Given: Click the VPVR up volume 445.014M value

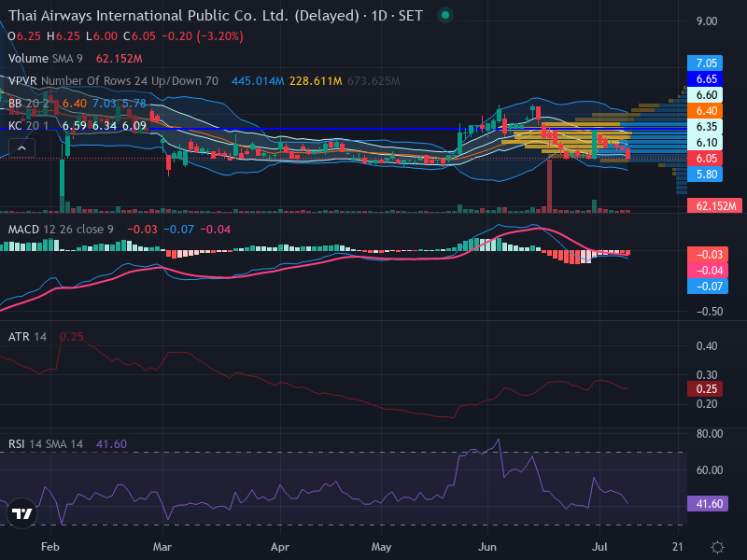Looking at the screenshot, I should [258, 81].
